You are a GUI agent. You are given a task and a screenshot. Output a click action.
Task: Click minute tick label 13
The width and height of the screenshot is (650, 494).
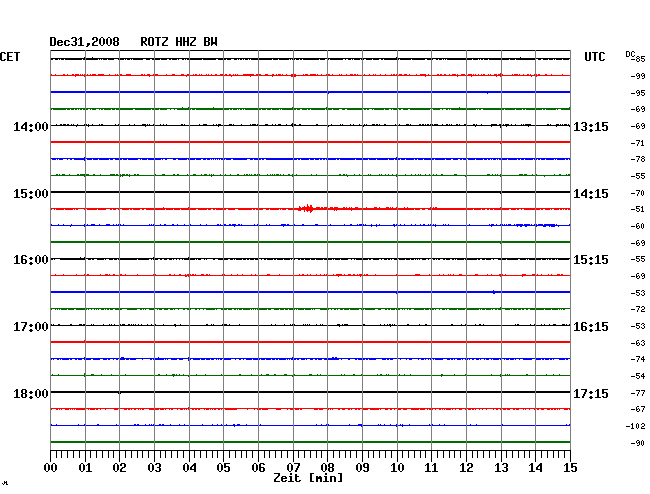coord(501,467)
